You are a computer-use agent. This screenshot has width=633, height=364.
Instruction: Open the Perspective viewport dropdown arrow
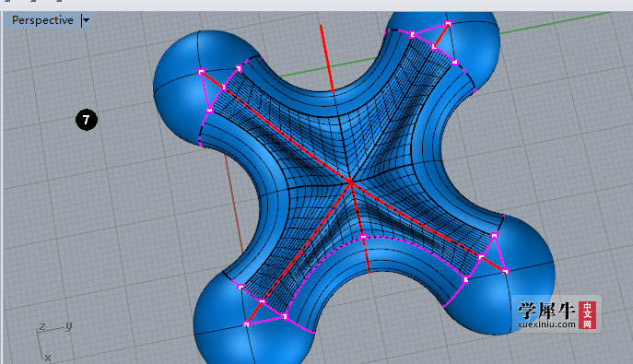pos(86,20)
